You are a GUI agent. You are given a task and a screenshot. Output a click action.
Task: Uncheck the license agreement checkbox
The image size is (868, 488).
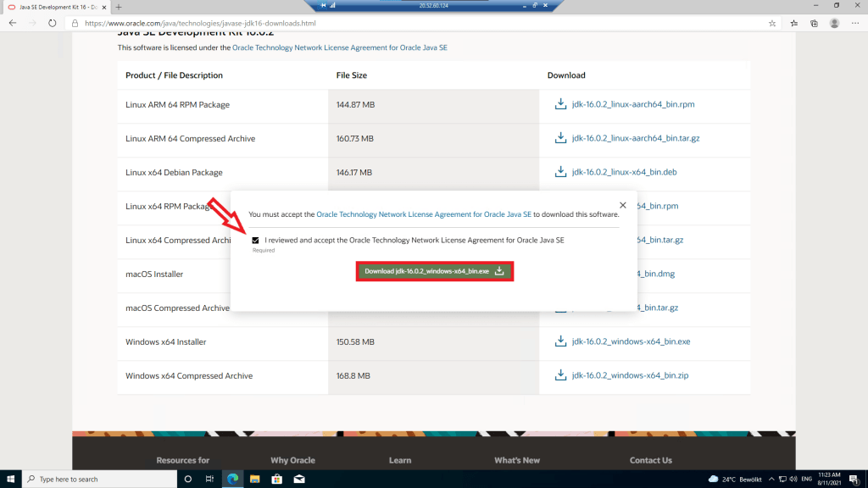click(256, 241)
